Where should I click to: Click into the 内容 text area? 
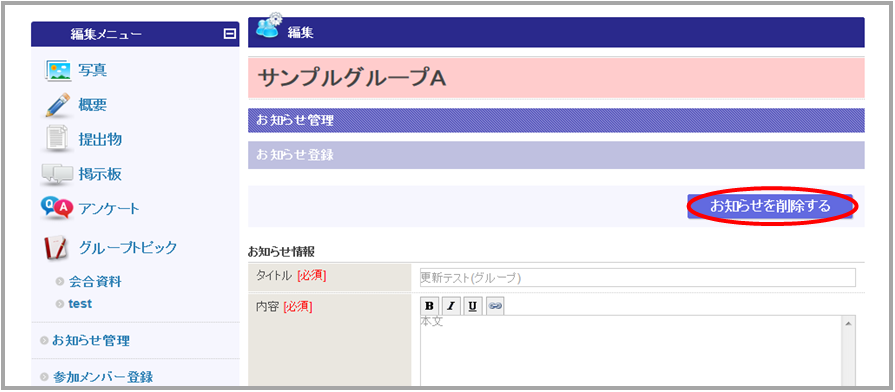[631, 351]
